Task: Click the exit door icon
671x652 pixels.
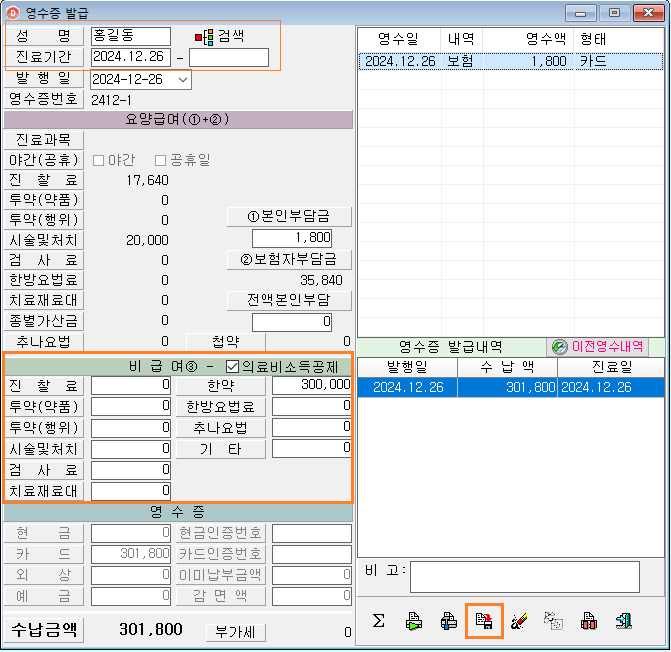Action: point(624,621)
